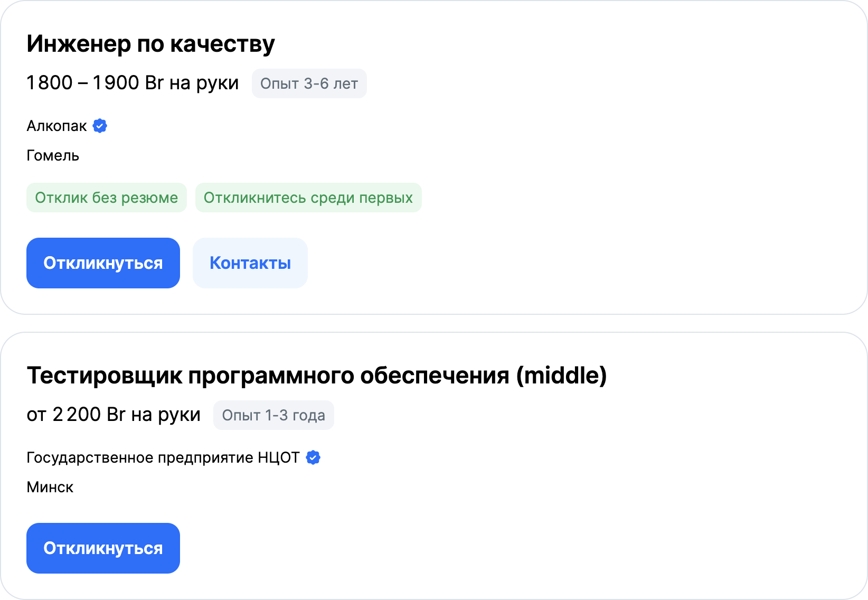Open the Инженер по качеству vacancy title
The width and height of the screenshot is (868, 600).
tap(150, 44)
